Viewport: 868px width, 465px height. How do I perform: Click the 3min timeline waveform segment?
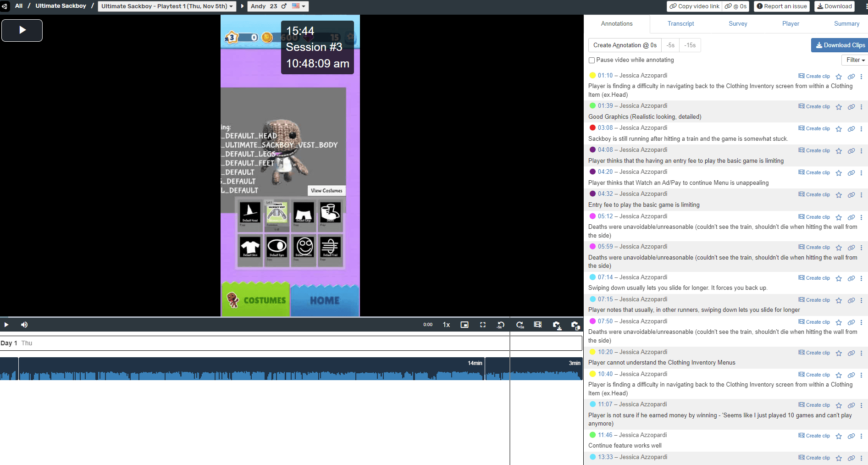[x=534, y=369]
